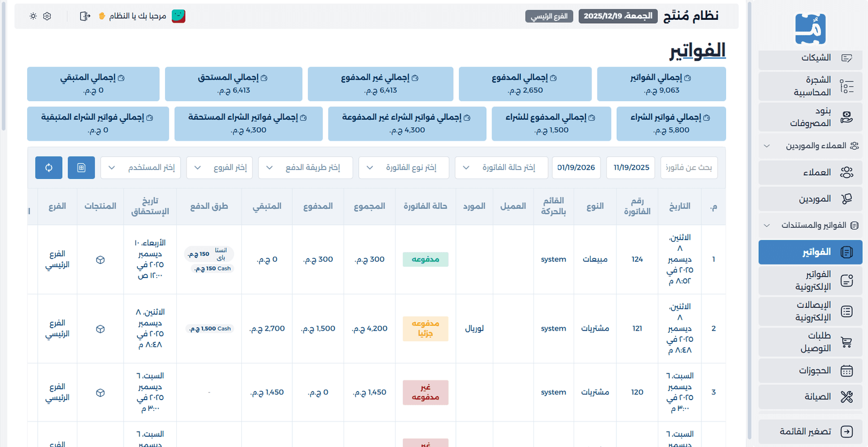
Task: Click the تصغير القائمة button
Action: 810,431
